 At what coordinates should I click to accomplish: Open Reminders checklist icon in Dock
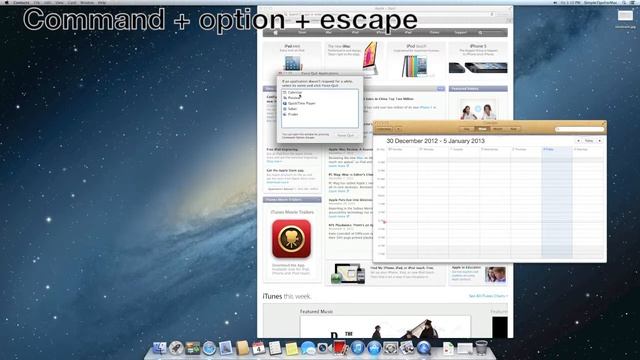275,348
